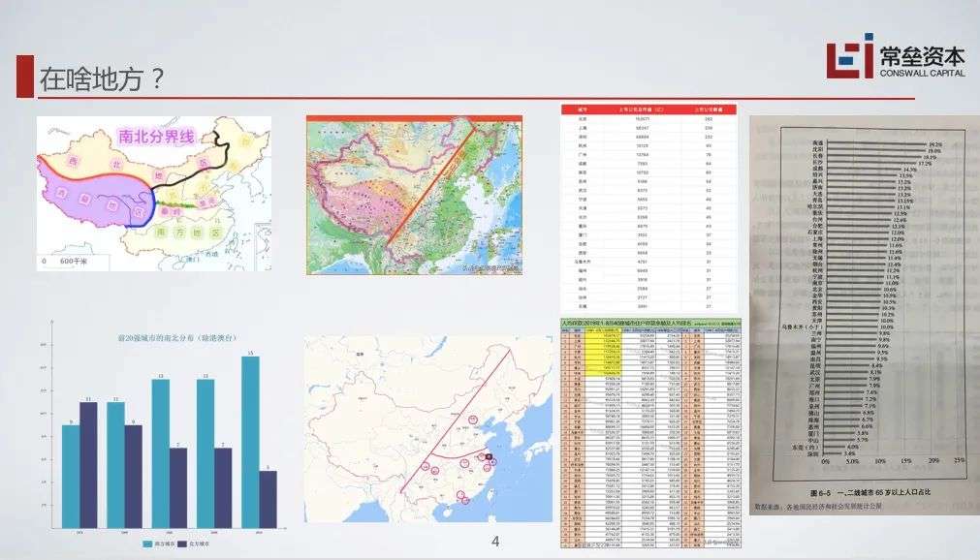Click the 南北分界线 heading in the map
This screenshot has width=980, height=560.
pos(157,137)
